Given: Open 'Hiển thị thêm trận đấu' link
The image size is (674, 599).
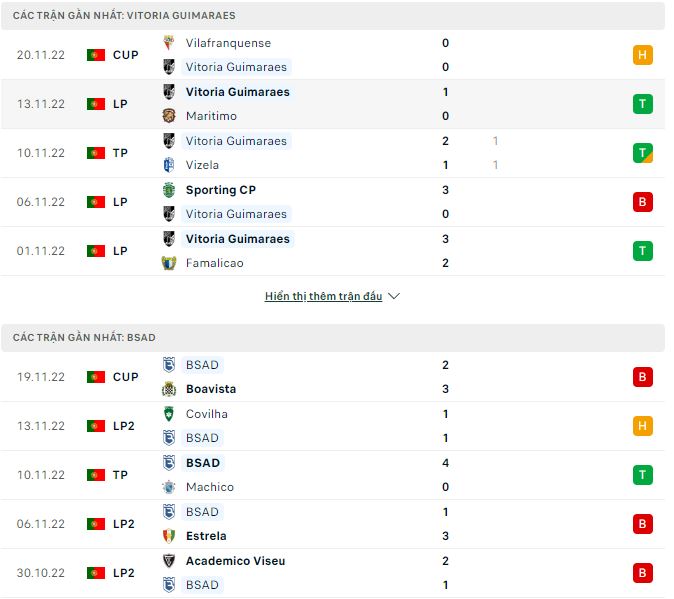Looking at the screenshot, I should pyautogui.click(x=323, y=297).
